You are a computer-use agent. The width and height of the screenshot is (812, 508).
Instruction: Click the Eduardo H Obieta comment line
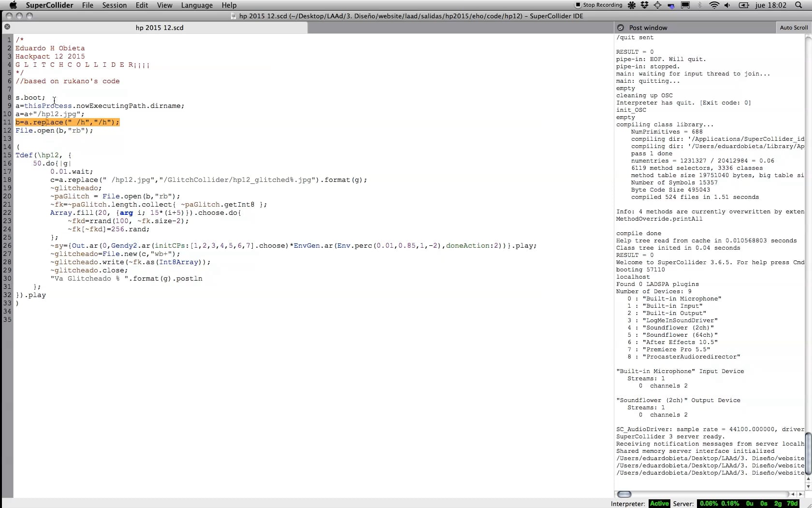click(x=50, y=48)
